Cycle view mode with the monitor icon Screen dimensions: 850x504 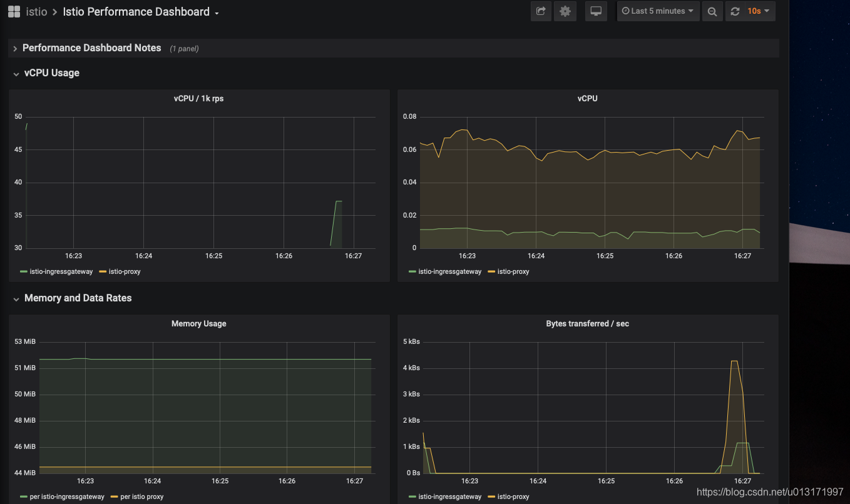tap(596, 11)
